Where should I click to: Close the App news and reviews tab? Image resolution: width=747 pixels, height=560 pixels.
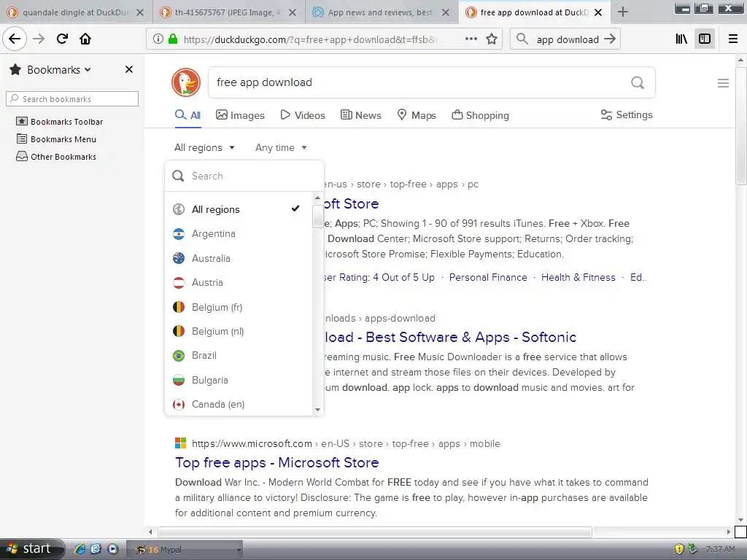[446, 12]
